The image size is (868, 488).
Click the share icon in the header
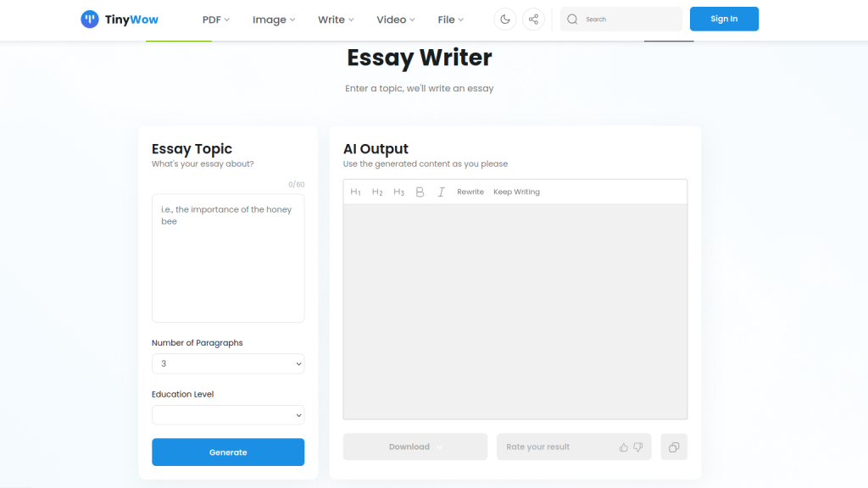533,19
